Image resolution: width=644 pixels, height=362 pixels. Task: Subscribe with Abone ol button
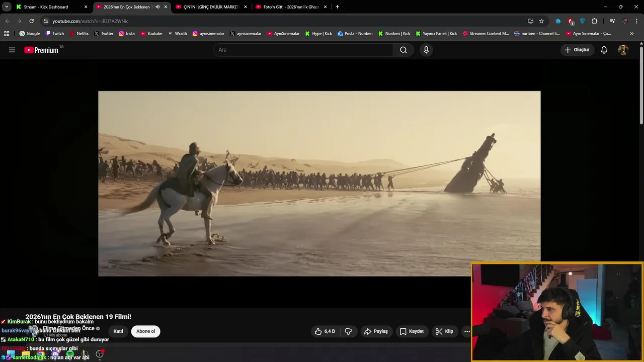[145, 331]
